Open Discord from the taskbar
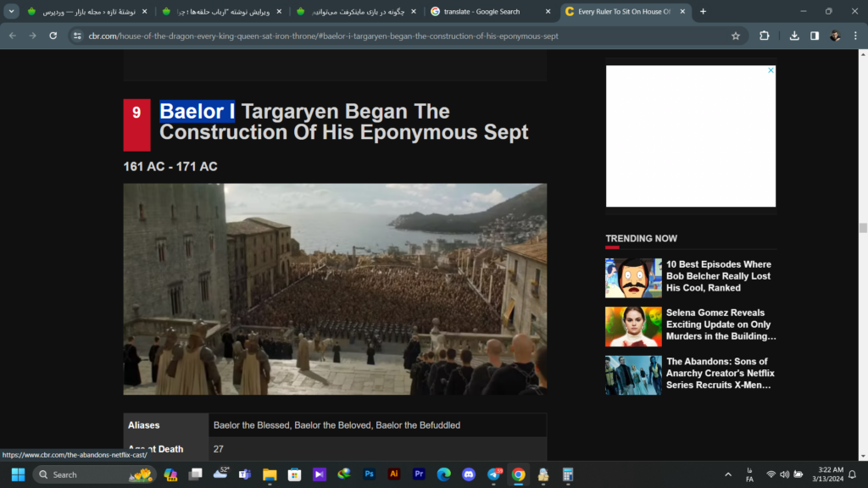Viewport: 868px width, 488px height. [x=469, y=474]
